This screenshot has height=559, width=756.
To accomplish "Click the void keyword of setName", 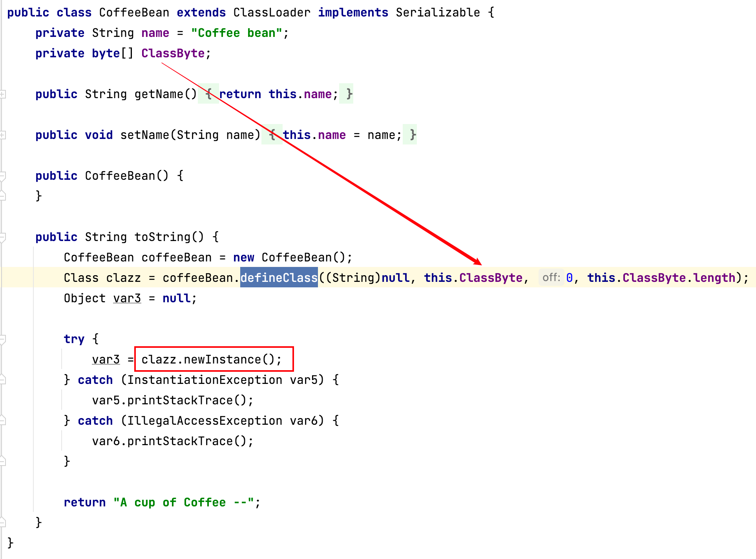I will pyautogui.click(x=99, y=135).
